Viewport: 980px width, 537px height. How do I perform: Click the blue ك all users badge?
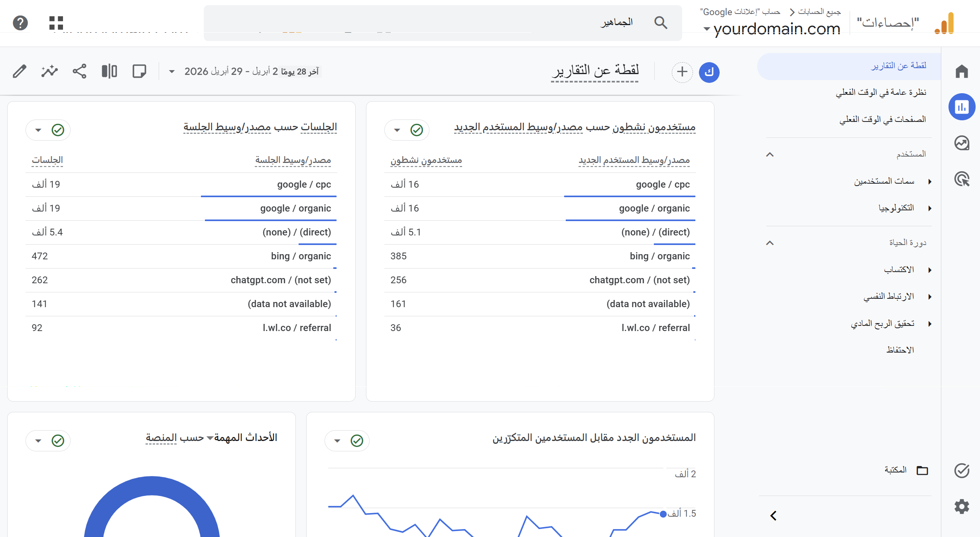click(709, 72)
